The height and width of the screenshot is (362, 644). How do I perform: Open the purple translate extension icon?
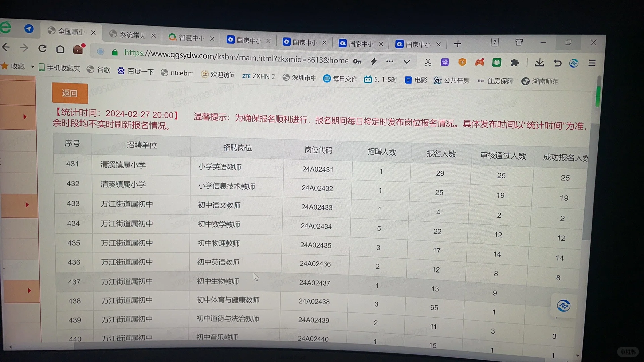coord(445,62)
